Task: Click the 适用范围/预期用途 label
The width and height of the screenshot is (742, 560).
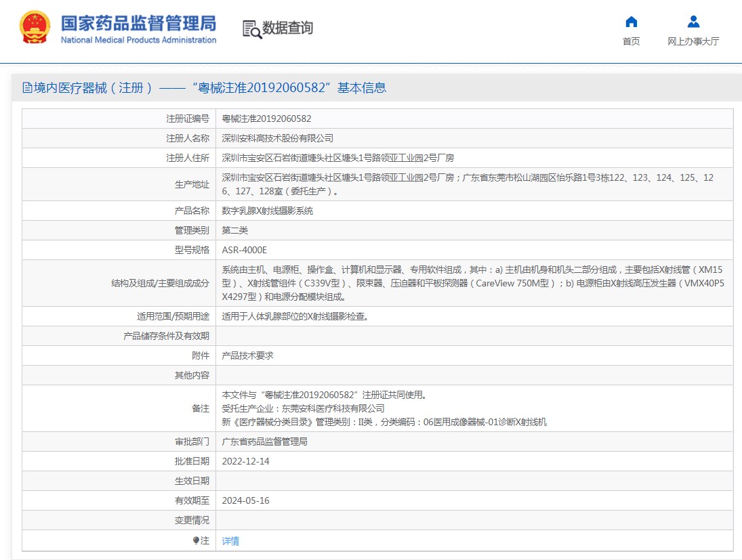Action: pyautogui.click(x=173, y=316)
